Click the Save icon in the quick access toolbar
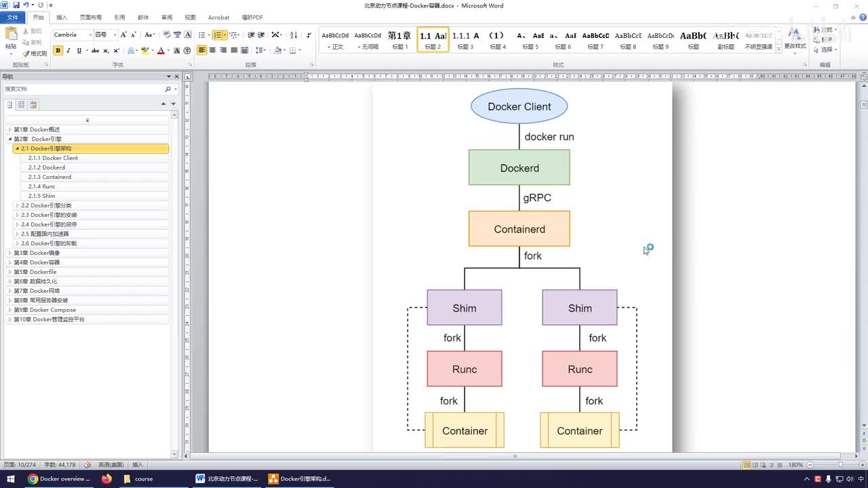This screenshot has width=868, height=488. click(x=16, y=5)
